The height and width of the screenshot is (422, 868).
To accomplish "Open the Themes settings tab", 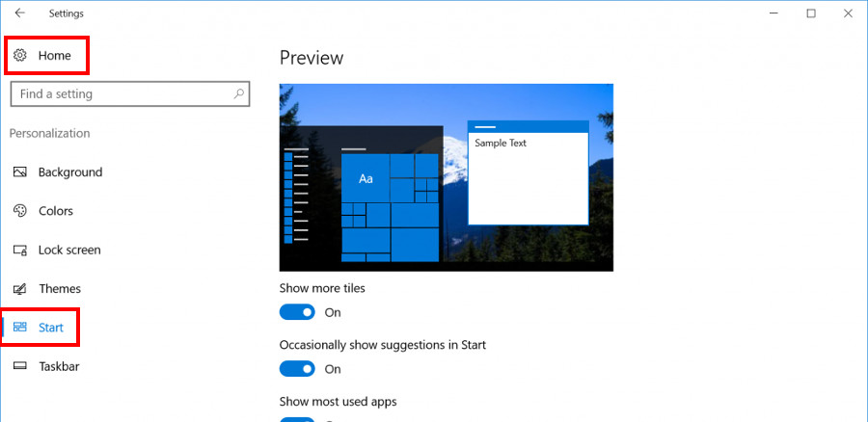I will click(60, 289).
